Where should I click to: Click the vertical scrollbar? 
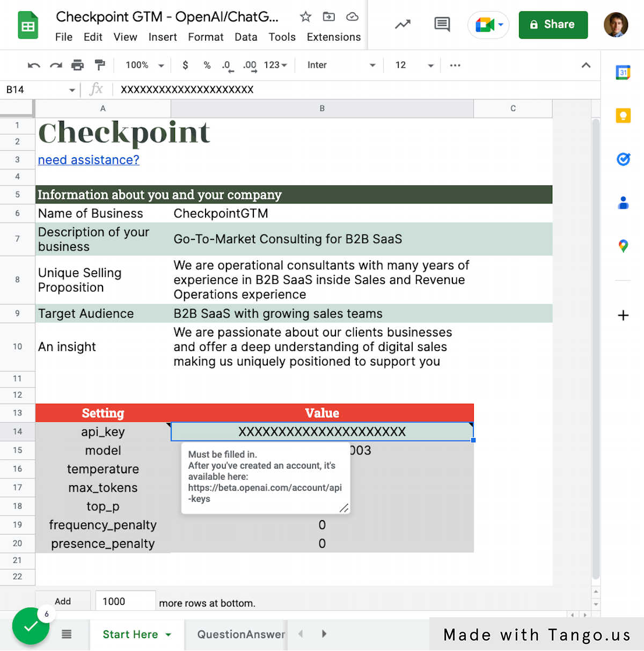tap(596, 349)
